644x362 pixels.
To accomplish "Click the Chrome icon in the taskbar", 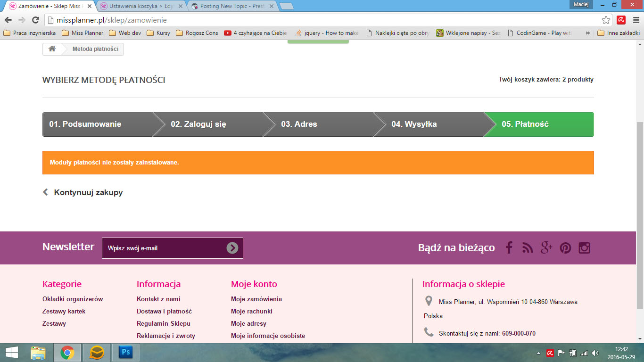I will point(67,353).
